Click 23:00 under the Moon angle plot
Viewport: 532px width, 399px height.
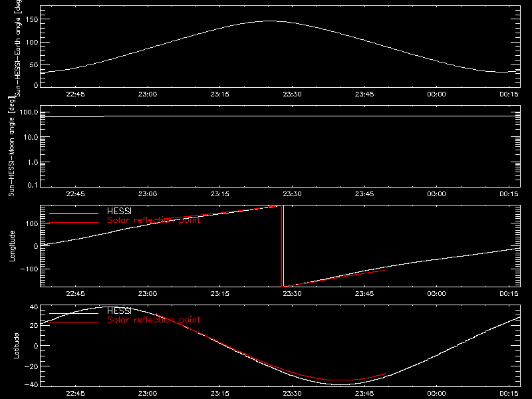[148, 194]
